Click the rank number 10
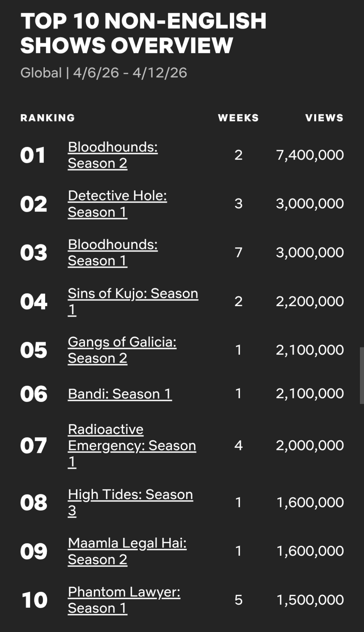This screenshot has width=364, height=632. (34, 600)
